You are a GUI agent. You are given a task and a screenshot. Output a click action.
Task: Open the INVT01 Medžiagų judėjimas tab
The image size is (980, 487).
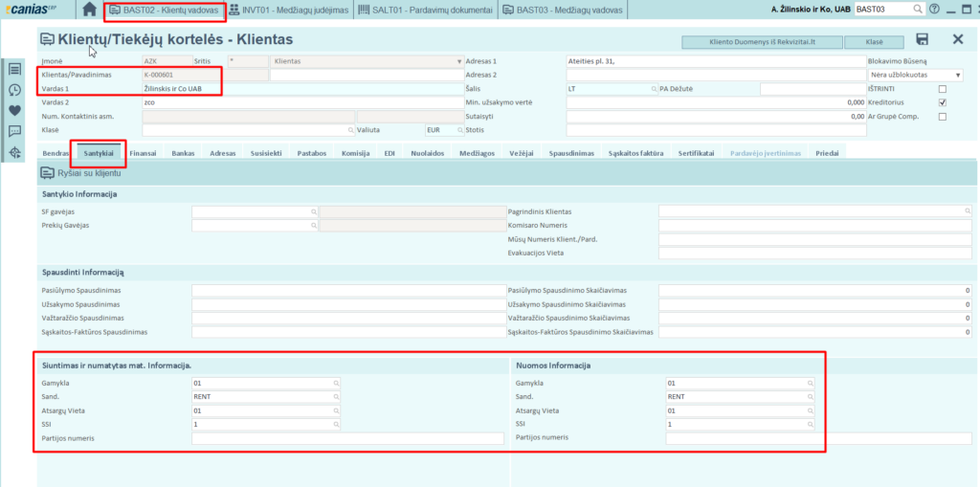tap(291, 10)
